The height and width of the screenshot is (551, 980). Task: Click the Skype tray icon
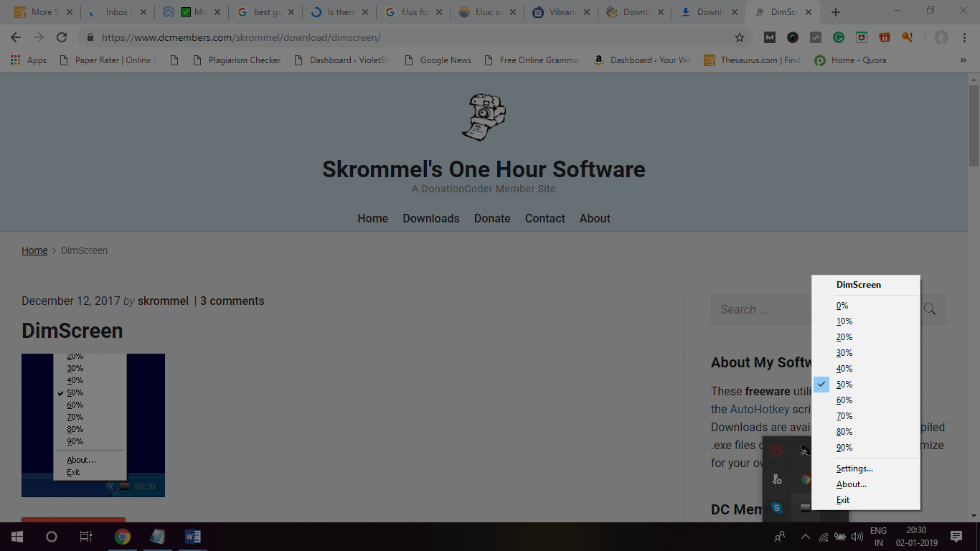776,508
